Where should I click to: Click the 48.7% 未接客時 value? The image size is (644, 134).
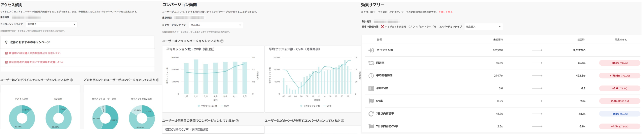click(499, 114)
